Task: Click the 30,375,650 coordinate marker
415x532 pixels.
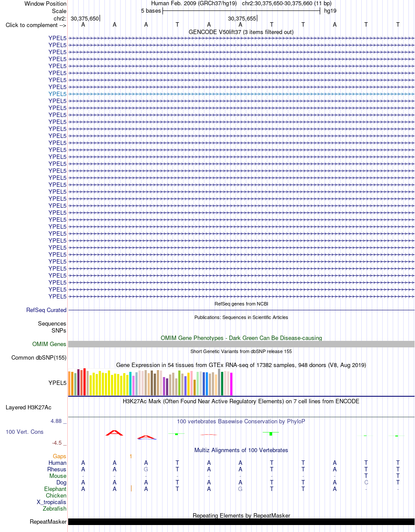Action: coord(85,18)
